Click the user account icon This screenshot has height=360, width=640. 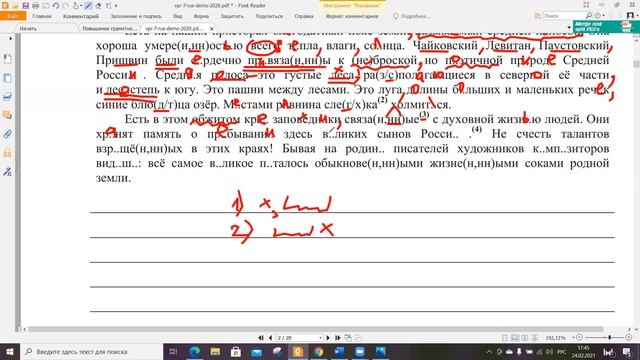(630, 16)
